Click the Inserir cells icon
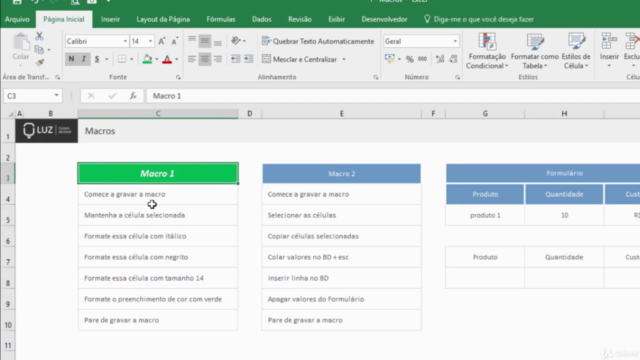 tap(609, 51)
